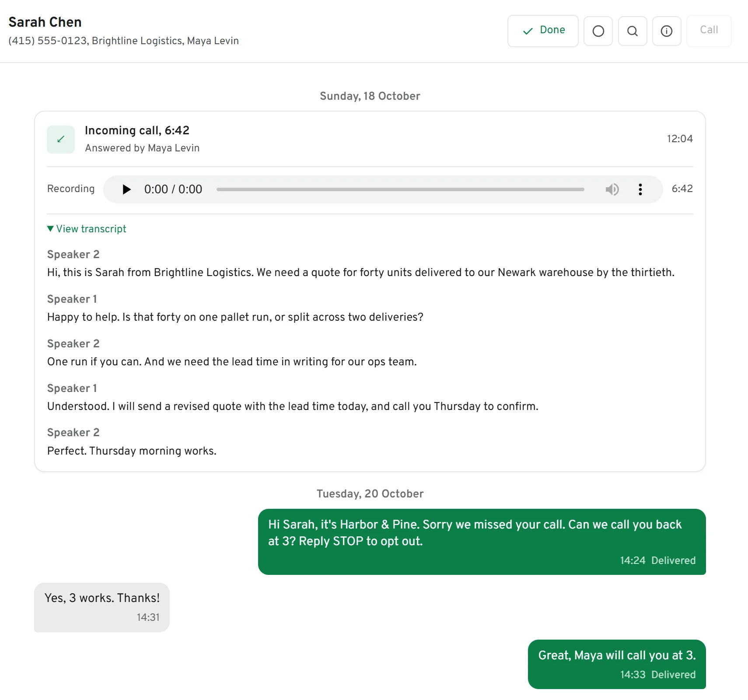Click 'Answered by Maya Levin' text
Screen dimensions: 748x700
pyautogui.click(x=142, y=148)
